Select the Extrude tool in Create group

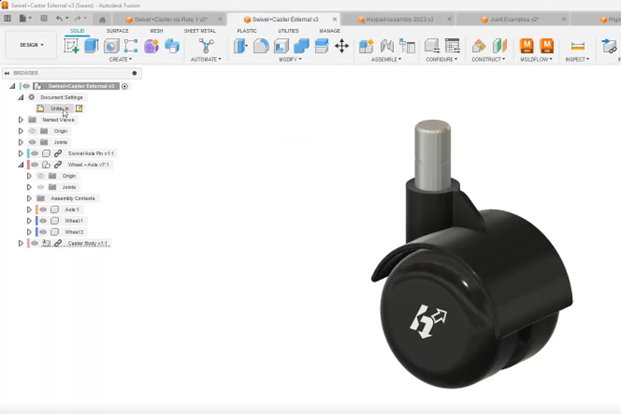coord(92,46)
